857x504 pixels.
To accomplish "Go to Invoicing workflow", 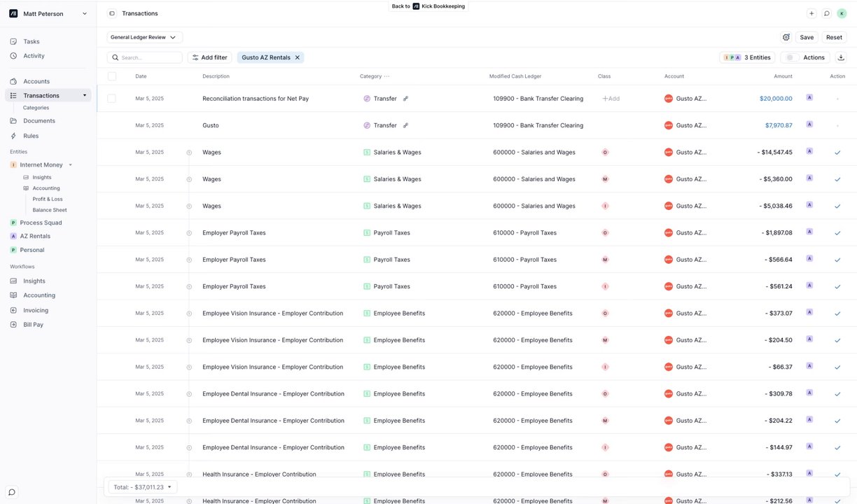I will pyautogui.click(x=36, y=310).
